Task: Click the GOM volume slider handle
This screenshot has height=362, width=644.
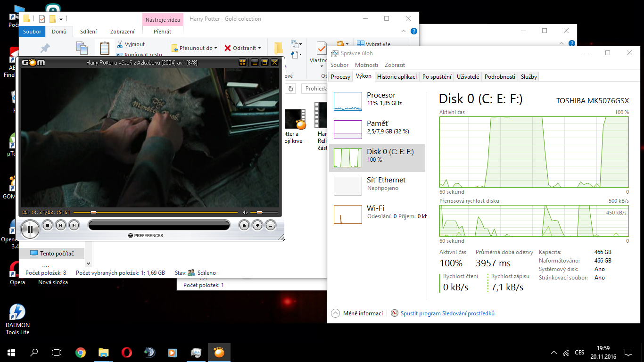Action: pyautogui.click(x=259, y=213)
